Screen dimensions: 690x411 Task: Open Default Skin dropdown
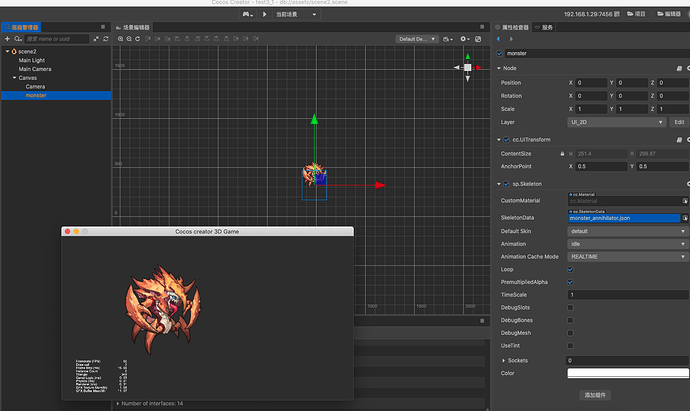(628, 231)
